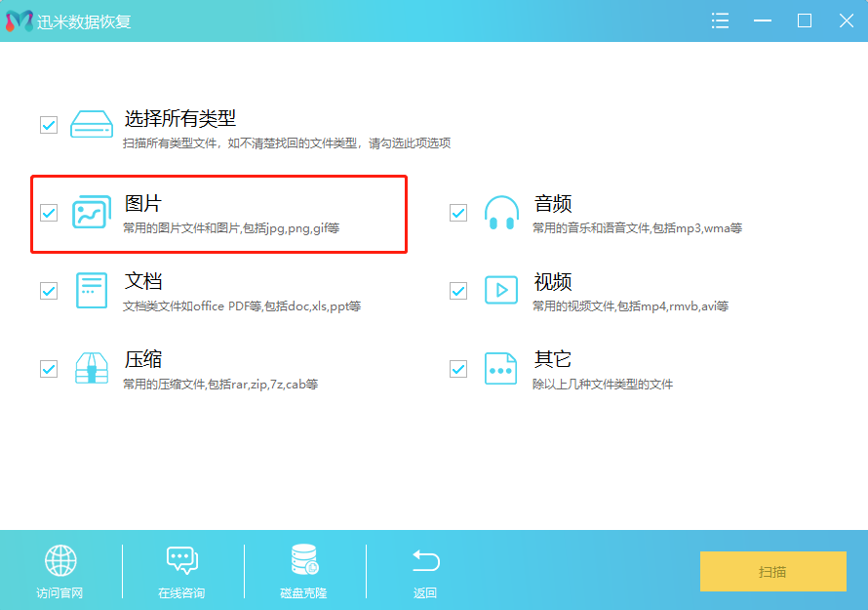This screenshot has height=610, width=868.
Task: Click the hard drive icon for all types
Action: pos(92,125)
